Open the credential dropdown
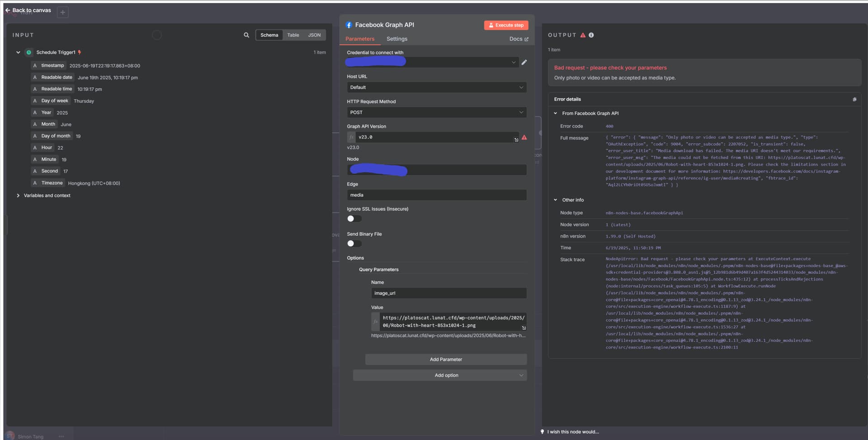This screenshot has height=440, width=868. pyautogui.click(x=432, y=62)
